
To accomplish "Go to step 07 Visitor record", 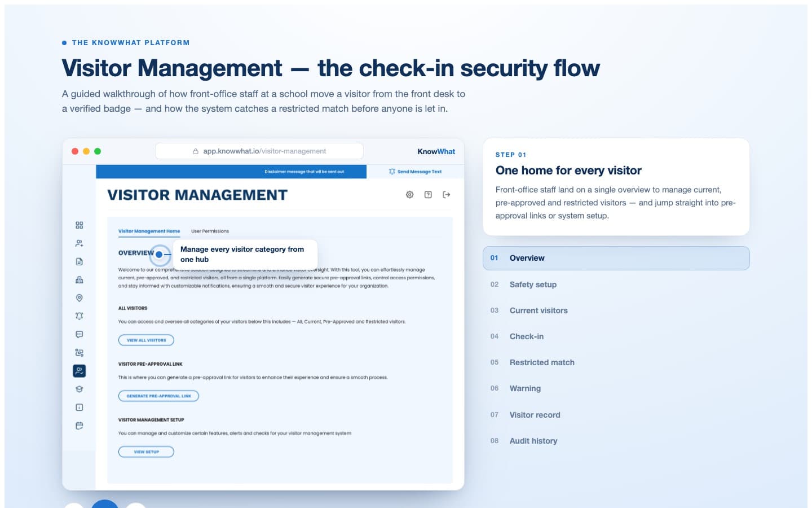I will [616, 415].
